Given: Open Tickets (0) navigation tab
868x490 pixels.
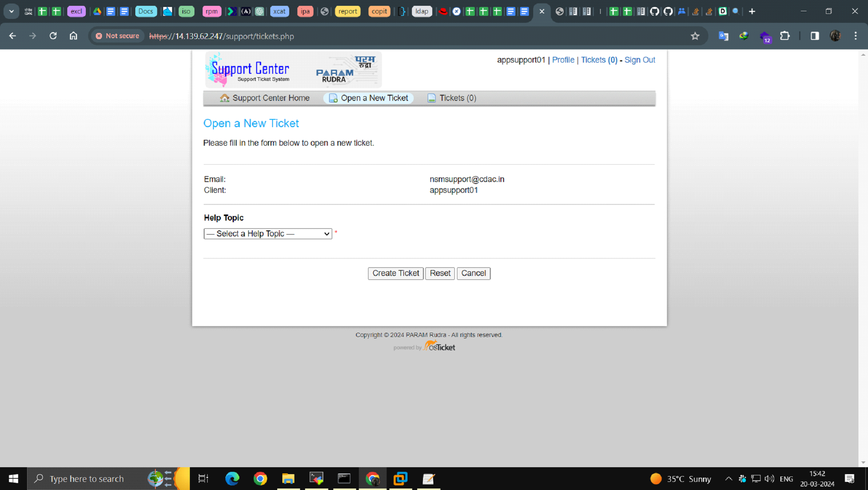Looking at the screenshot, I should 452,98.
